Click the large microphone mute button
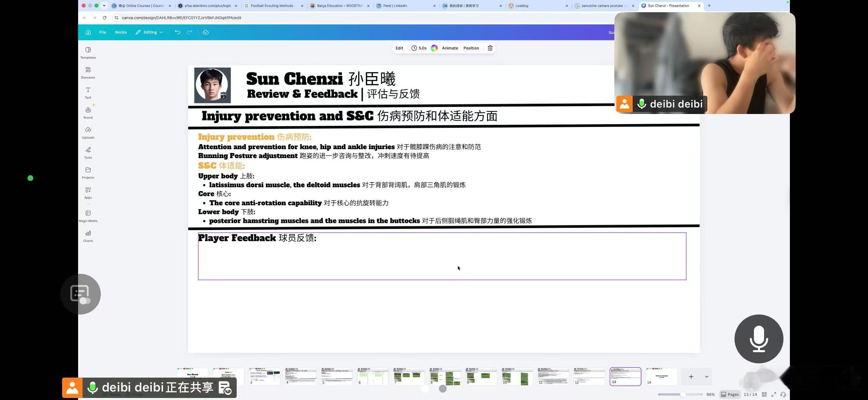Image resolution: width=868 pixels, height=400 pixels. coord(759,339)
